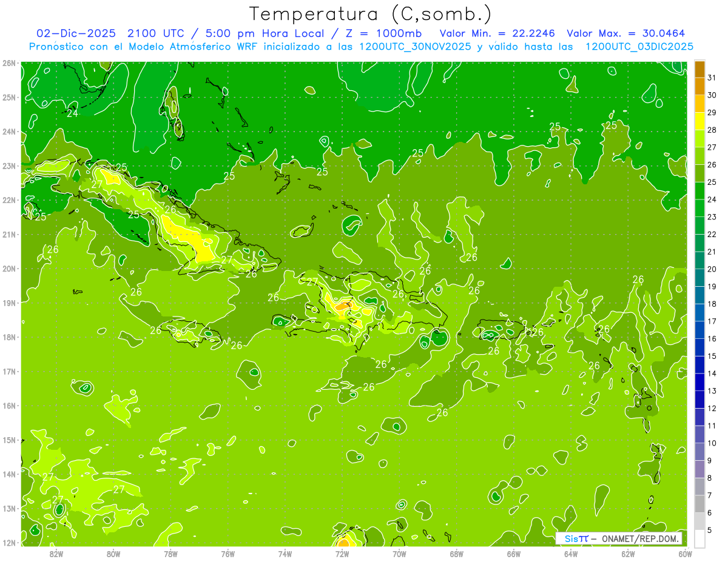
Task: Click the yellow legend swatch between 28 and 29
Action: pyautogui.click(x=699, y=121)
